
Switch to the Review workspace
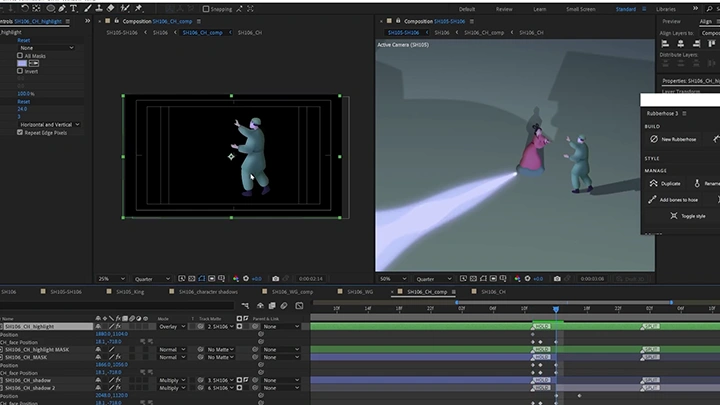pyautogui.click(x=504, y=9)
